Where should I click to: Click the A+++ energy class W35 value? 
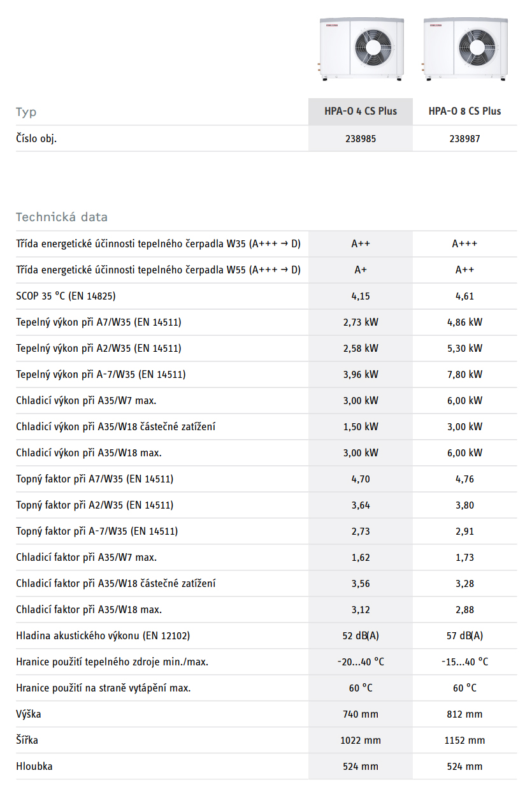point(464,244)
